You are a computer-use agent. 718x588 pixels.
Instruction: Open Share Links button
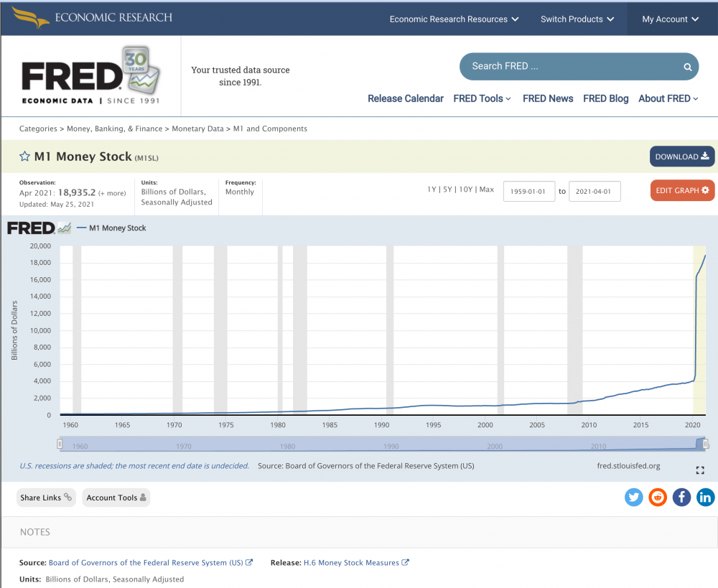pyautogui.click(x=46, y=498)
